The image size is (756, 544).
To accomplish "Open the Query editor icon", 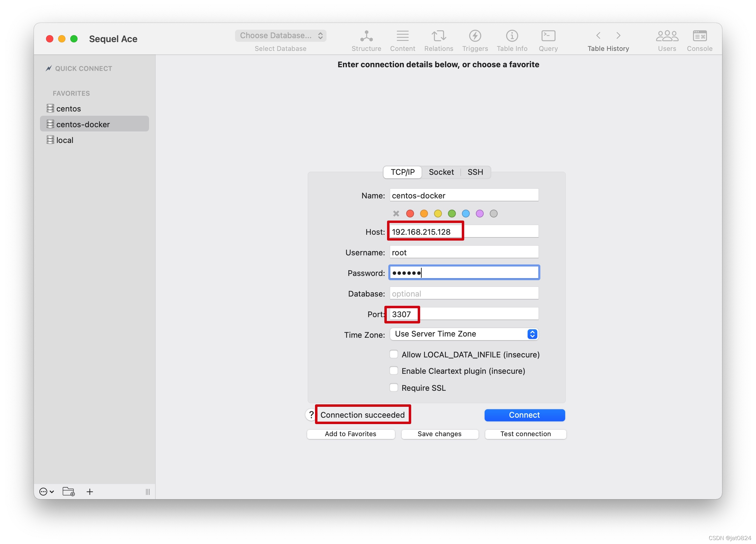I will [548, 36].
